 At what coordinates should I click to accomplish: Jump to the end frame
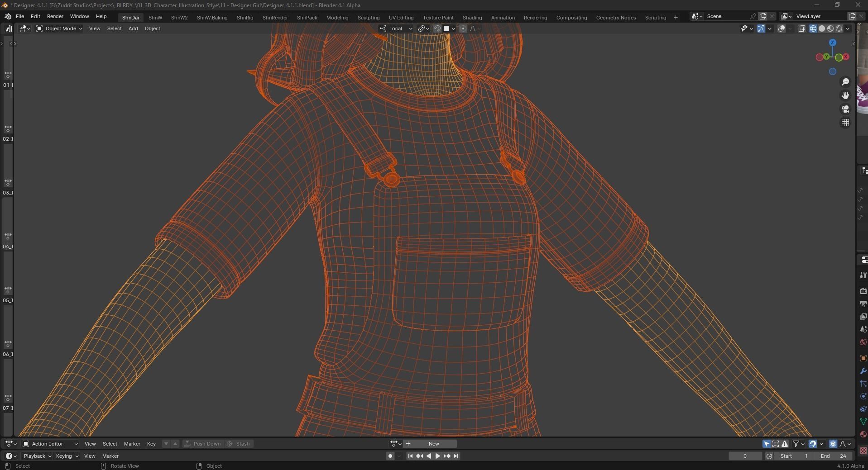click(x=456, y=456)
